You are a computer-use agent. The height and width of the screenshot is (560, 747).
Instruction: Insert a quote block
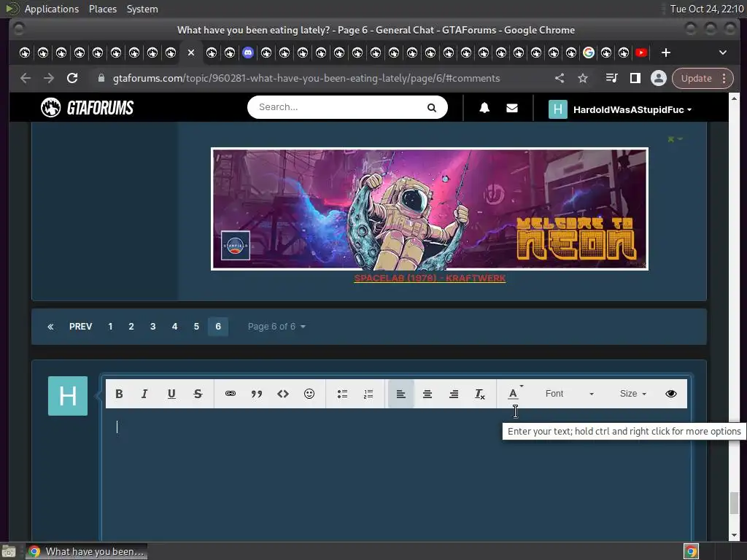pyautogui.click(x=257, y=394)
